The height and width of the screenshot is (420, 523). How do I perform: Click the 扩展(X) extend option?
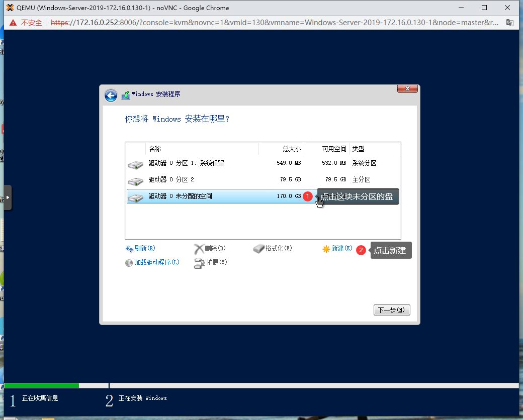point(217,262)
